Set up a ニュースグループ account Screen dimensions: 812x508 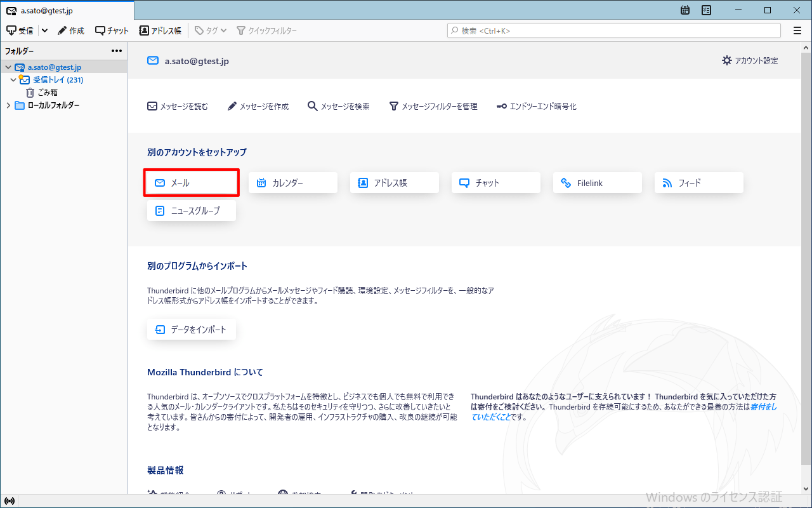192,211
